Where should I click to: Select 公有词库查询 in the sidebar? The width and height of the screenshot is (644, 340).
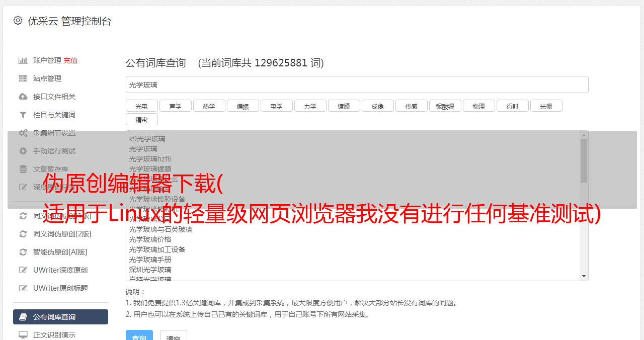coord(60,317)
